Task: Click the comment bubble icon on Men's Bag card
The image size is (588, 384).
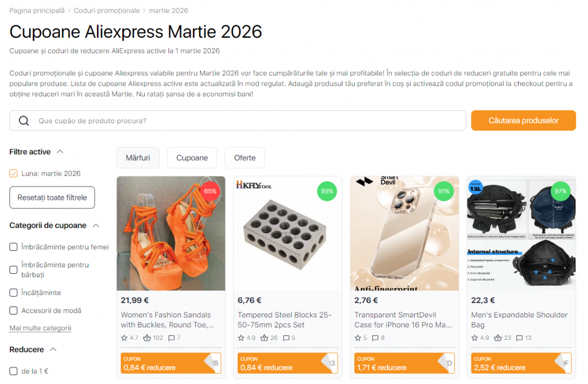Action: click(518, 338)
